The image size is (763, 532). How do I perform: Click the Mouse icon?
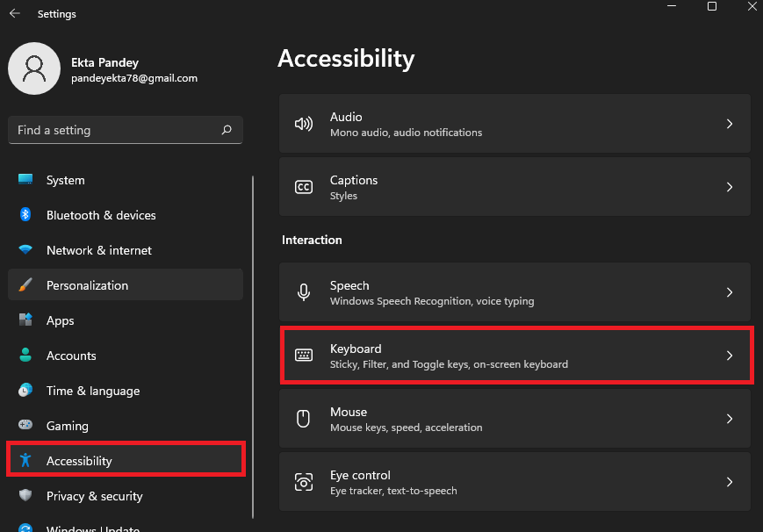tap(304, 419)
